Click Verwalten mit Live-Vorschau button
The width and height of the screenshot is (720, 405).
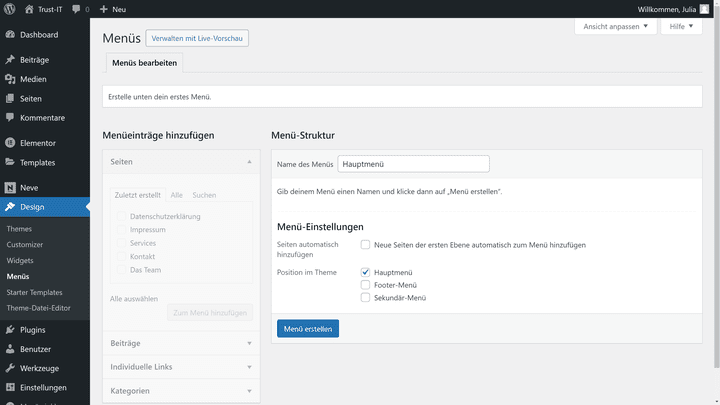[x=197, y=38]
